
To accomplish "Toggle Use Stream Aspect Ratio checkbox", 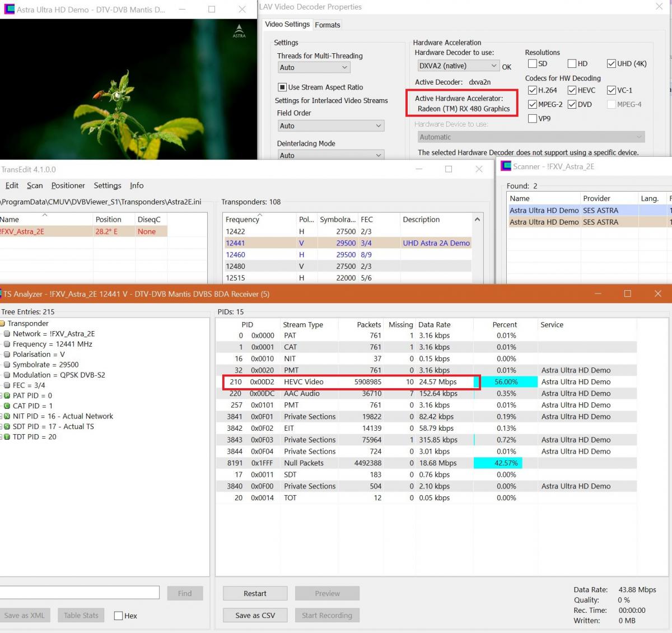I will [282, 87].
